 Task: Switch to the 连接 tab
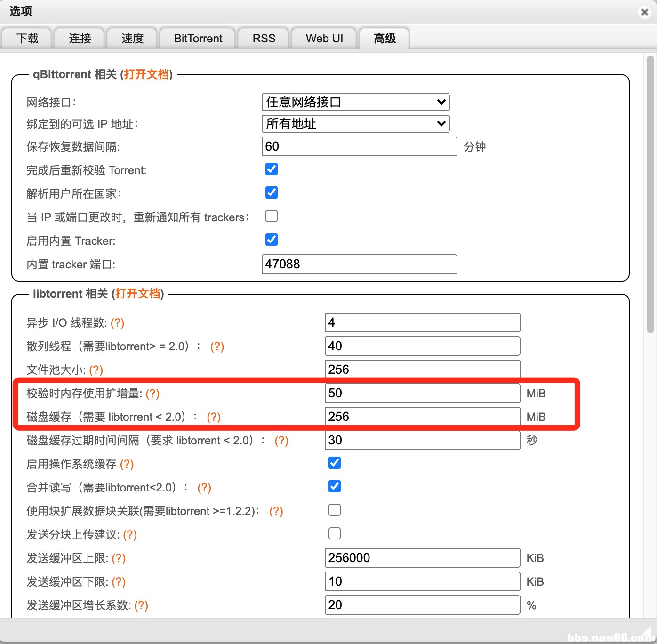click(x=80, y=38)
